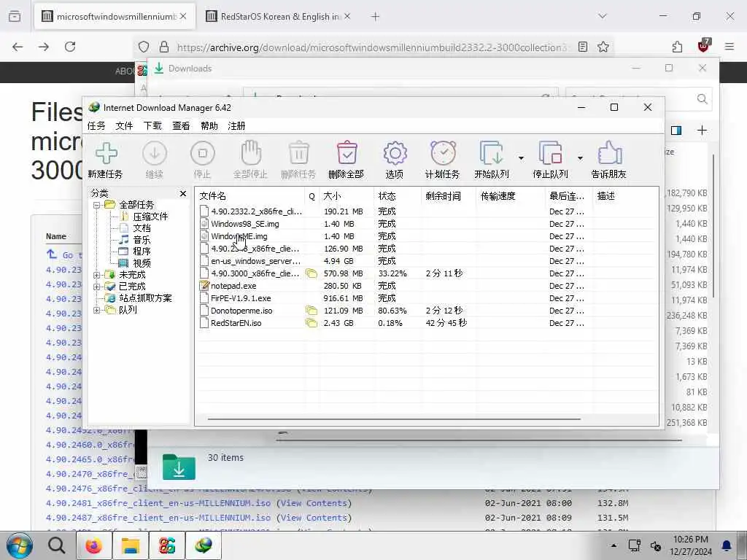
Task: Select Programs (程序) category
Action: [x=142, y=252]
